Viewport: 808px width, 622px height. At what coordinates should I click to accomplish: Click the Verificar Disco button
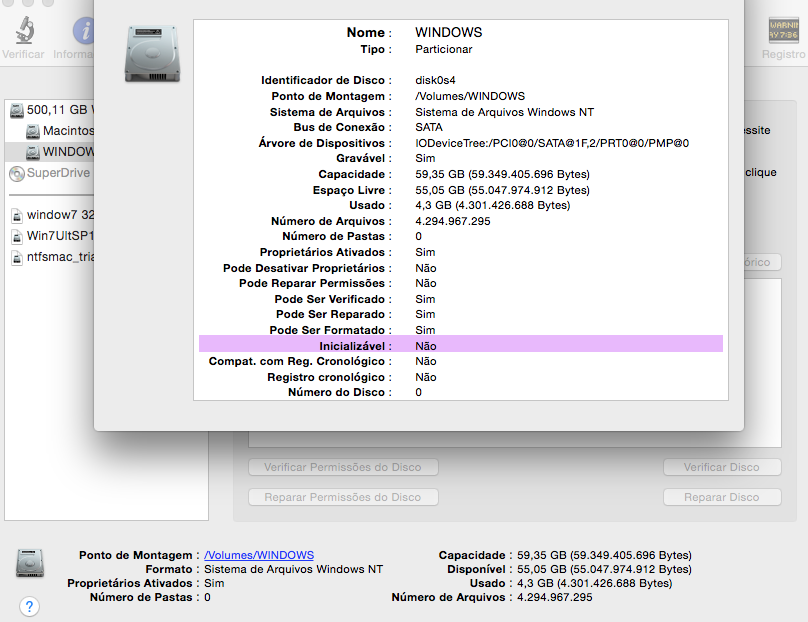[722, 467]
